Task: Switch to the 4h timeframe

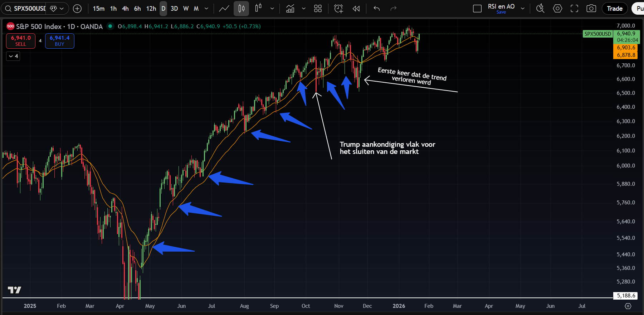Action: pos(125,9)
